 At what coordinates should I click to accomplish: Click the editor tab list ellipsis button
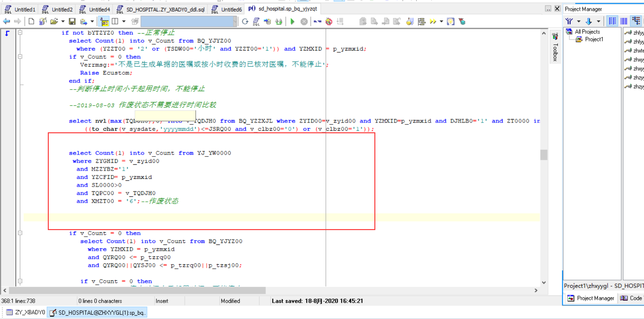coord(548,8)
